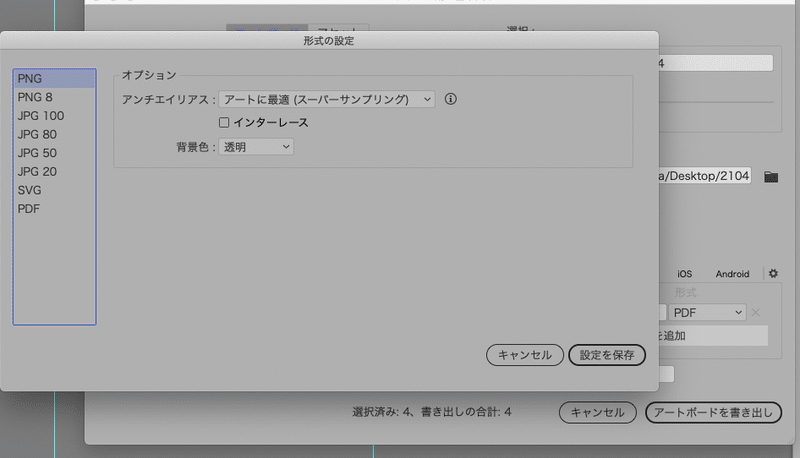Choose JPG 100 from format list

coord(54,116)
